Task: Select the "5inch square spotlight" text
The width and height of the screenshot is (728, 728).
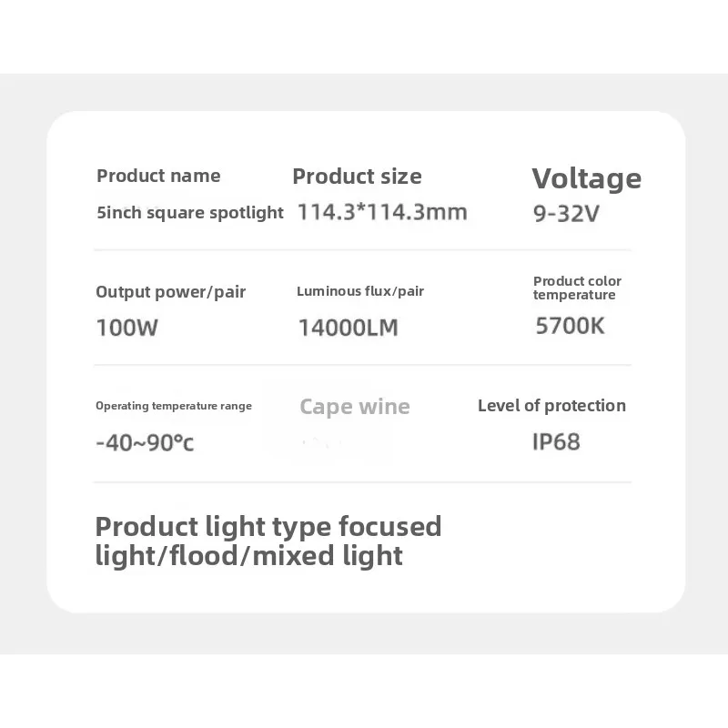Action: click(x=190, y=213)
